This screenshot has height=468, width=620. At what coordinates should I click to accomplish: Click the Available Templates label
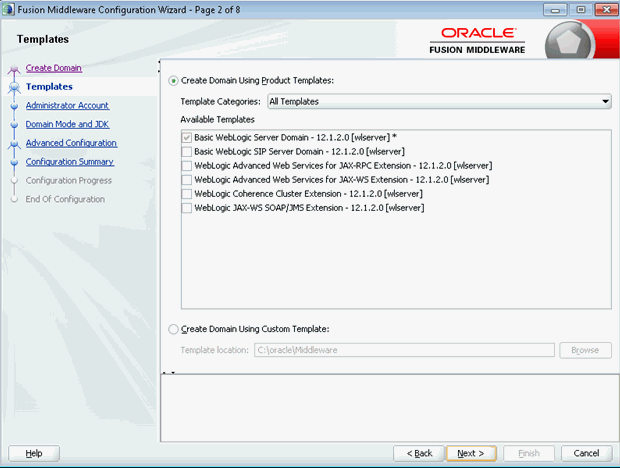pos(217,119)
